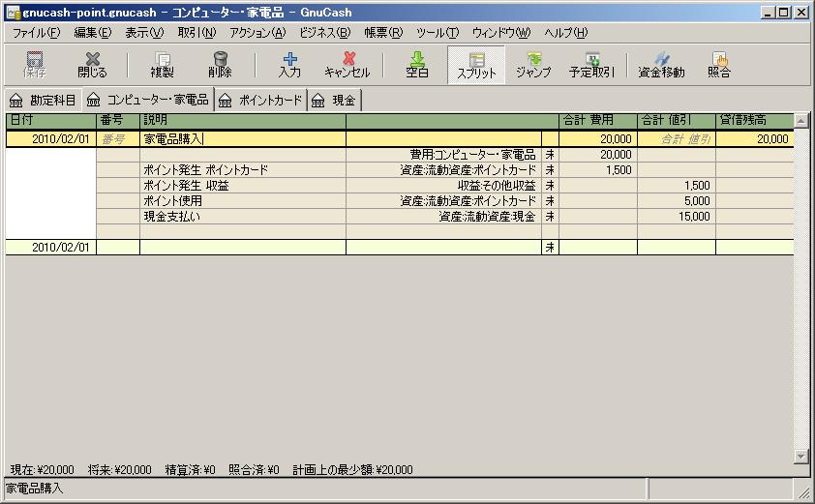Image resolution: width=815 pixels, height=504 pixels.
Task: Open the 帳票(R) menu
Action: (383, 33)
